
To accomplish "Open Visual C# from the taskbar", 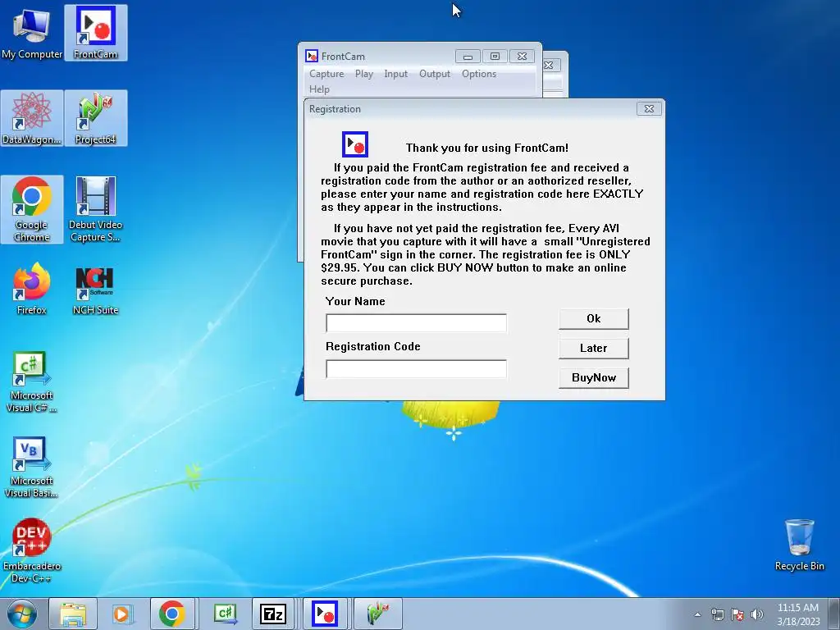I will (x=225, y=614).
